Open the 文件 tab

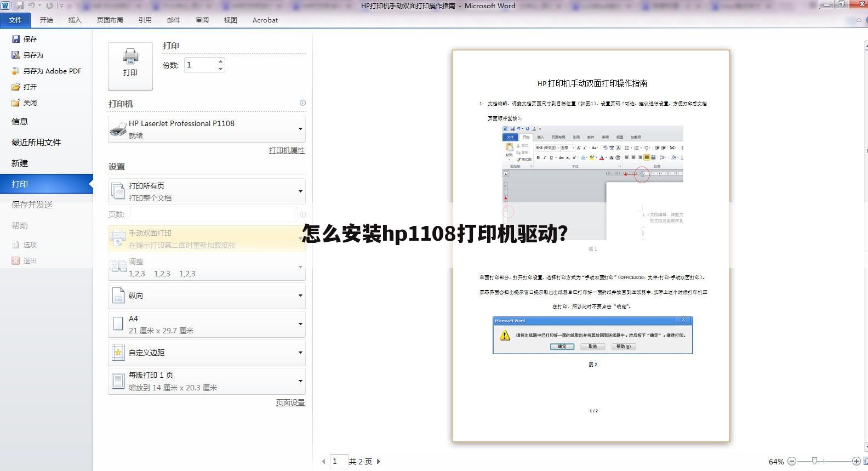[x=15, y=20]
